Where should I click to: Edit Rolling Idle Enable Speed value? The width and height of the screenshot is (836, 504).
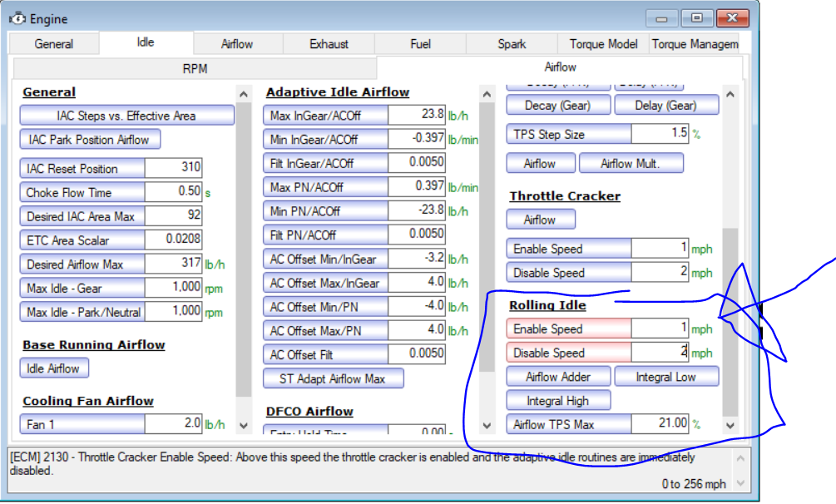(660, 328)
